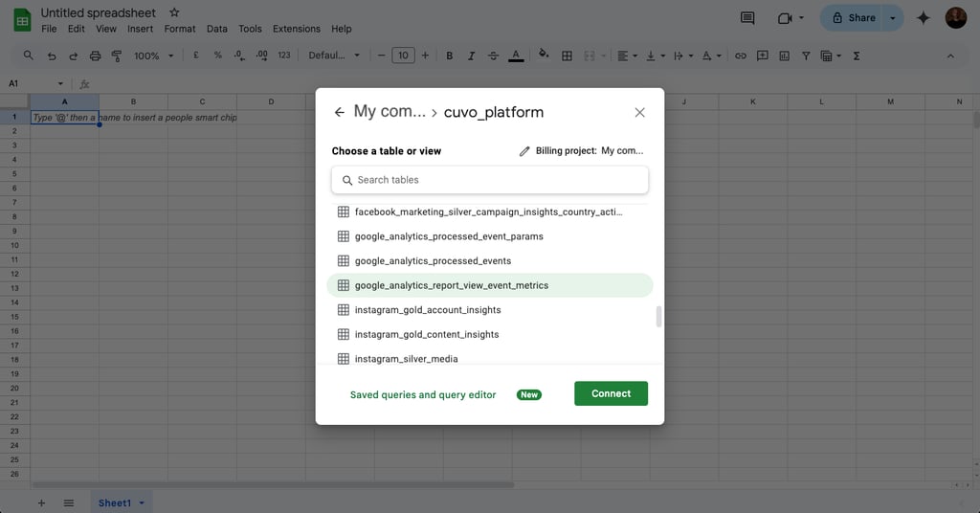Click the green Connect button
The height and width of the screenshot is (513, 980).
click(611, 393)
